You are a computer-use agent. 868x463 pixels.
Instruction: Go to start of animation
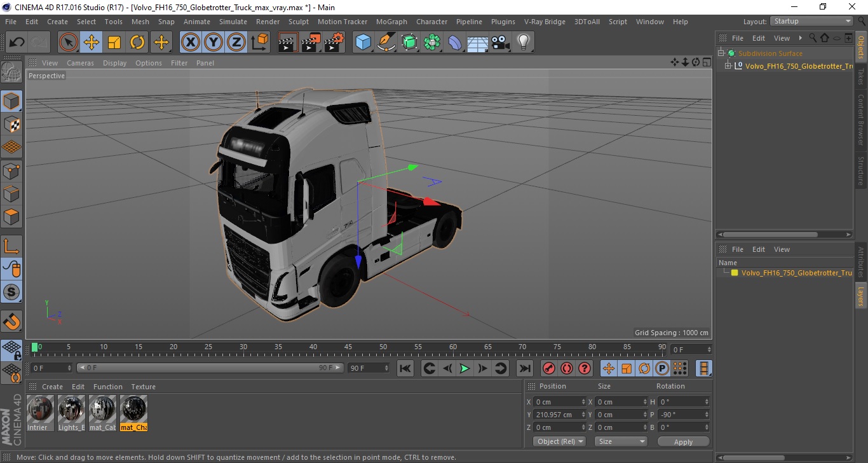tap(405, 368)
